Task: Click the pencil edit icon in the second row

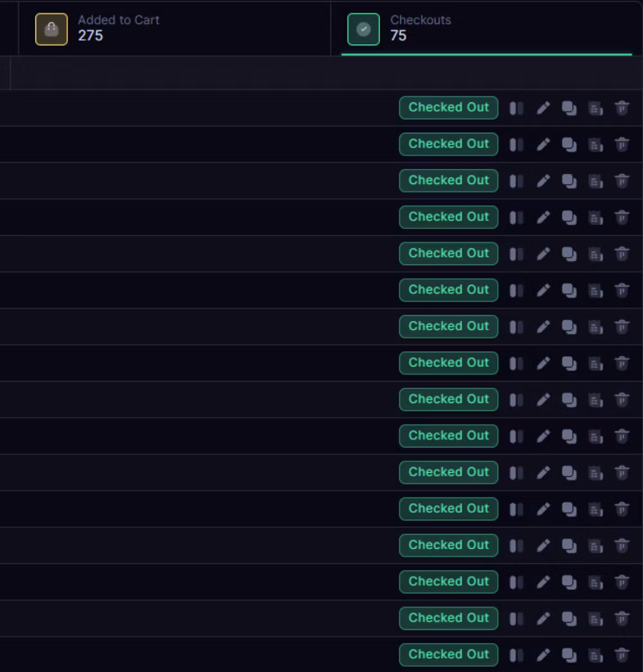Action: tap(543, 145)
